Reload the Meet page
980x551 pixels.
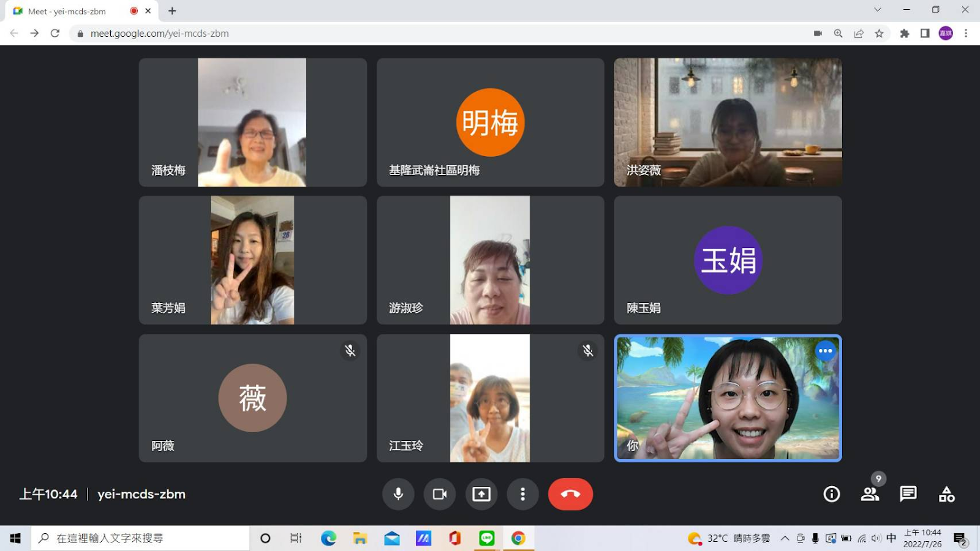(x=55, y=34)
